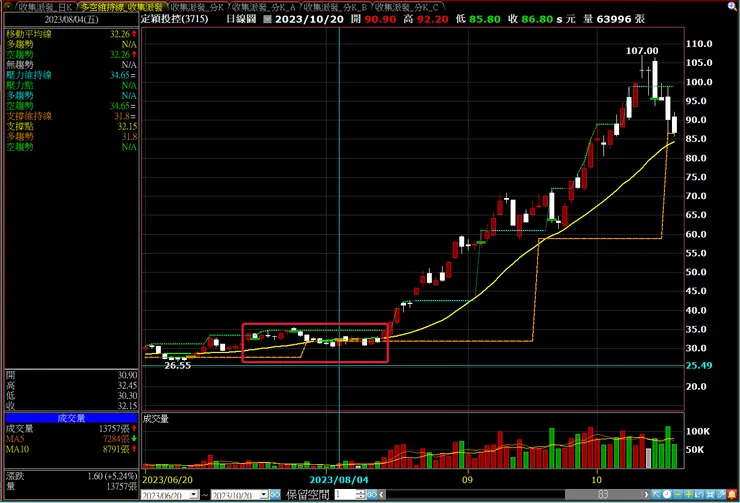
Task: Click the line drawing tool icon
Action: (x=721, y=495)
